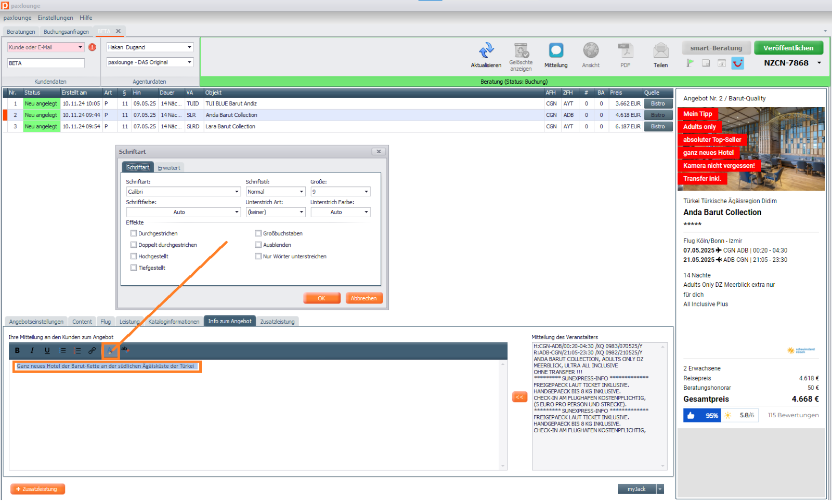The image size is (832, 504).
Task: Toggle bold in message editor
Action: point(17,351)
